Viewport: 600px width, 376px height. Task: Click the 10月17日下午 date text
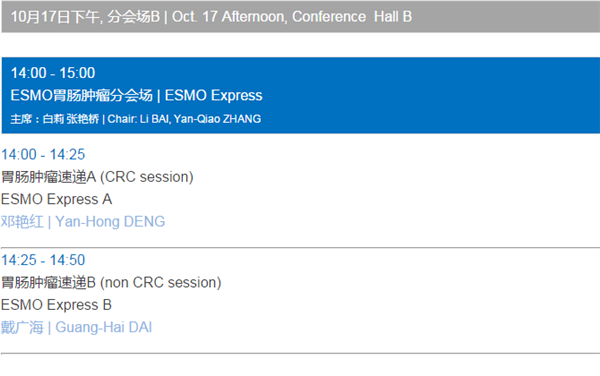pyautogui.click(x=55, y=17)
